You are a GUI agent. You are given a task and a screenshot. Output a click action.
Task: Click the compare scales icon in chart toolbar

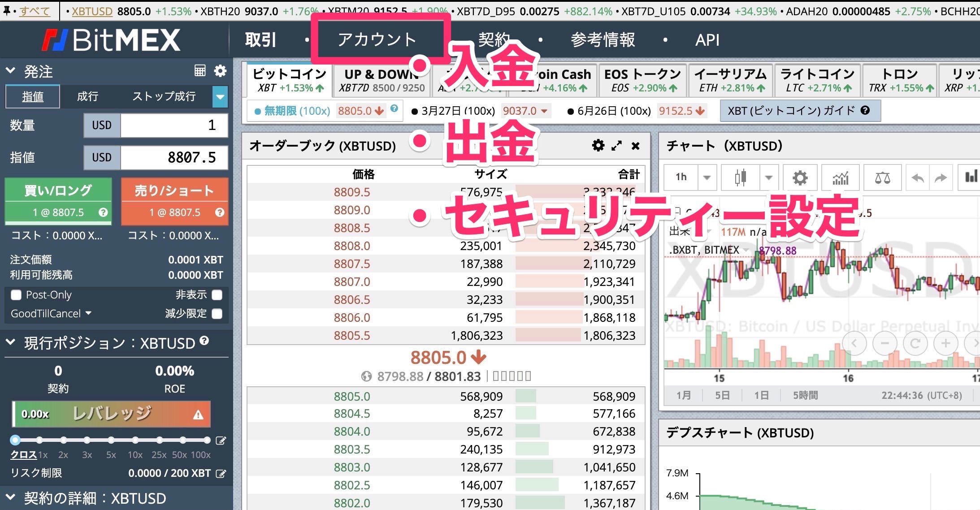(882, 177)
